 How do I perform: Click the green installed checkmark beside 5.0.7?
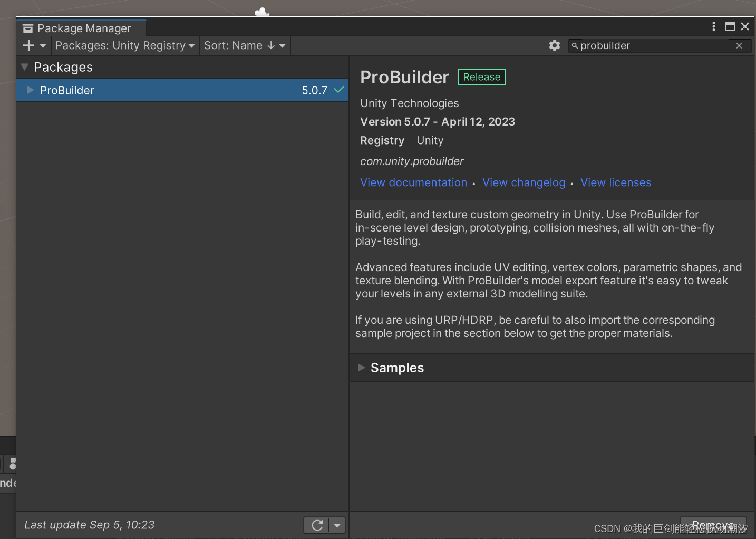coord(338,90)
